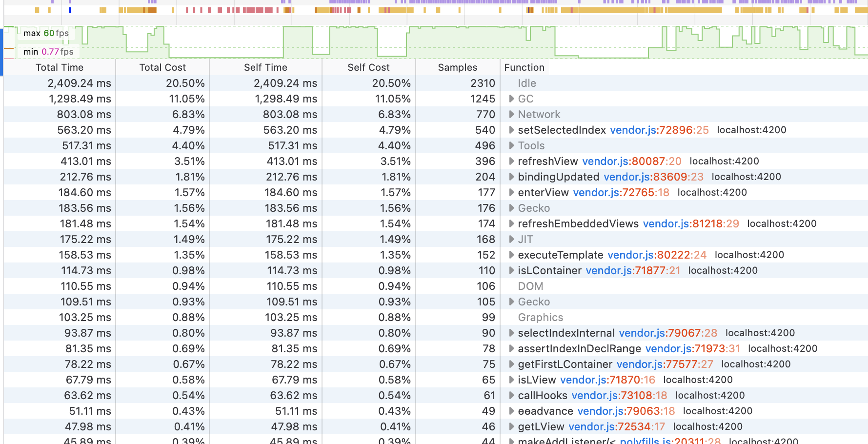This screenshot has height=444, width=868.
Task: Open vendor.js:83609 link for bindingUpdated
Action: (654, 177)
